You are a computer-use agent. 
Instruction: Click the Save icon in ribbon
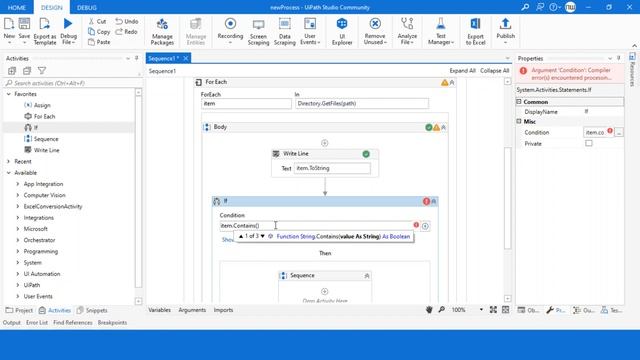(x=24, y=24)
